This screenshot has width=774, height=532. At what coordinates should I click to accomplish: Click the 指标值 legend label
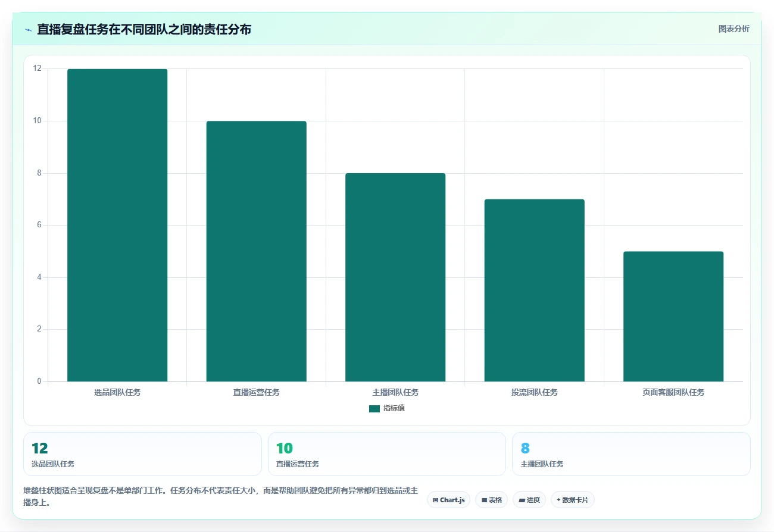tap(394, 408)
